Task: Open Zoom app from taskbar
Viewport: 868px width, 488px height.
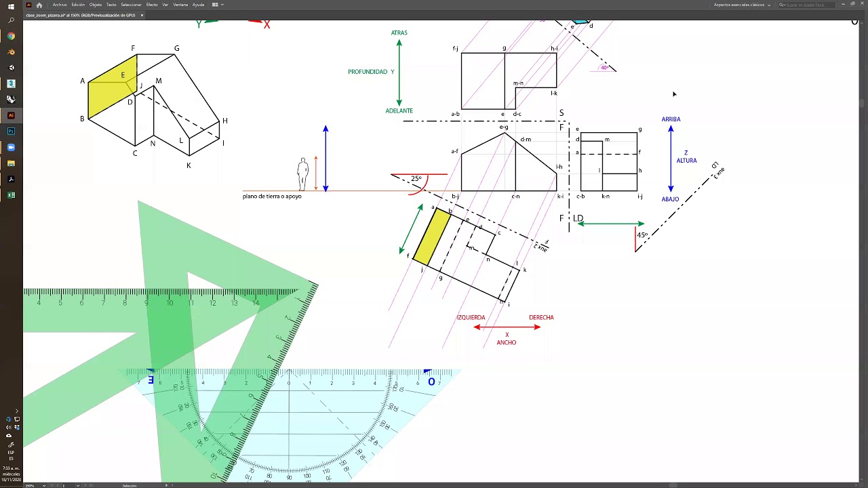Action: pyautogui.click(x=11, y=147)
